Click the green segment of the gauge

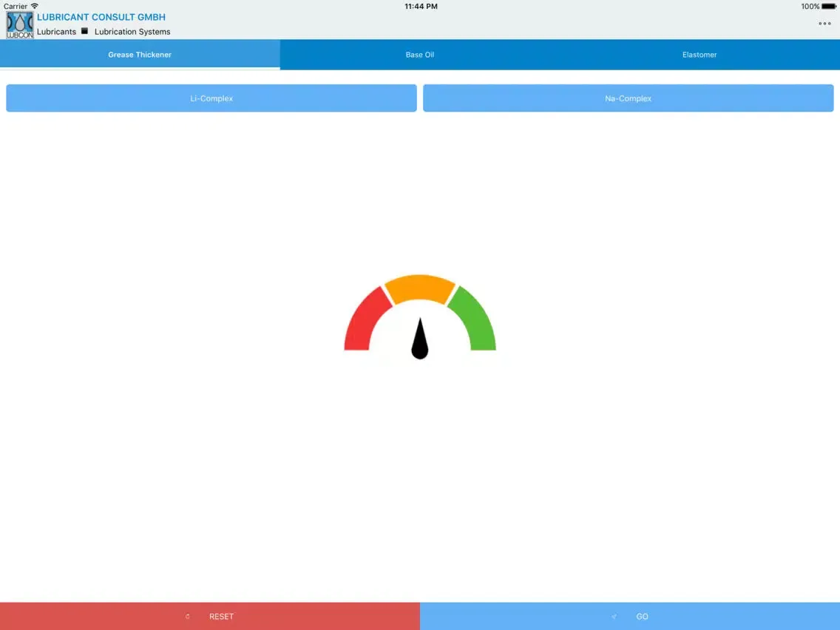474,321
